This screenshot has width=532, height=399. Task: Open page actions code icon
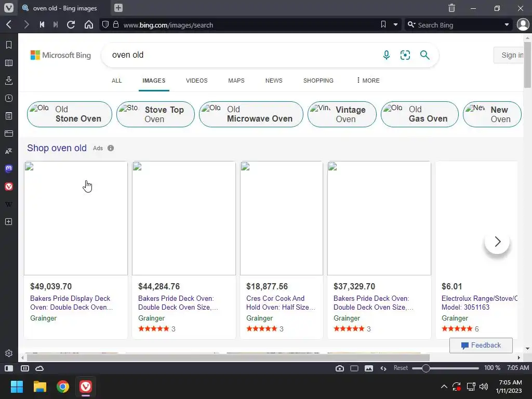(383, 368)
